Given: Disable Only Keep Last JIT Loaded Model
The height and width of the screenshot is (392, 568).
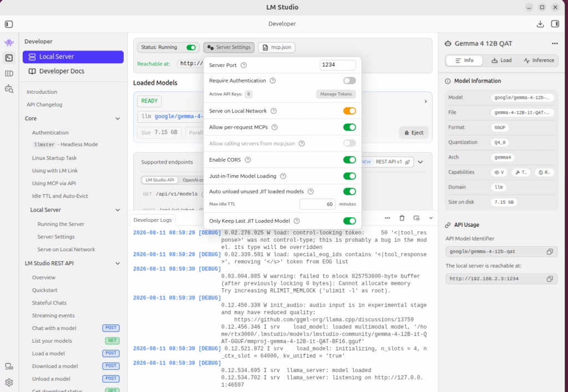Looking at the screenshot, I should point(349,221).
